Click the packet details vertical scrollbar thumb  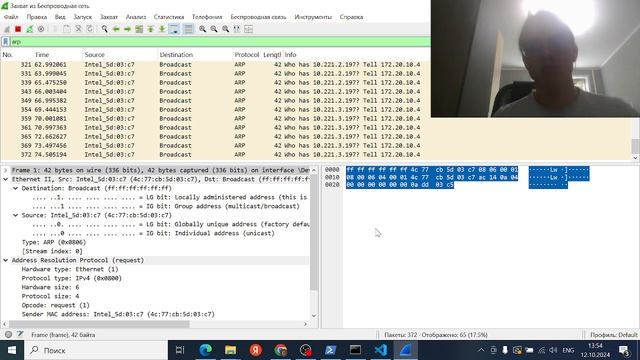point(314,231)
